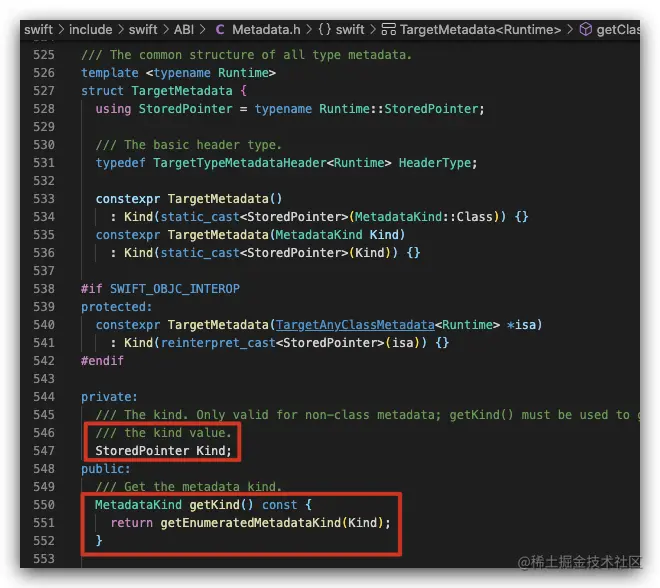This screenshot has height=588, width=660.
Task: Click '#endif' on line 542
Action: click(102, 361)
